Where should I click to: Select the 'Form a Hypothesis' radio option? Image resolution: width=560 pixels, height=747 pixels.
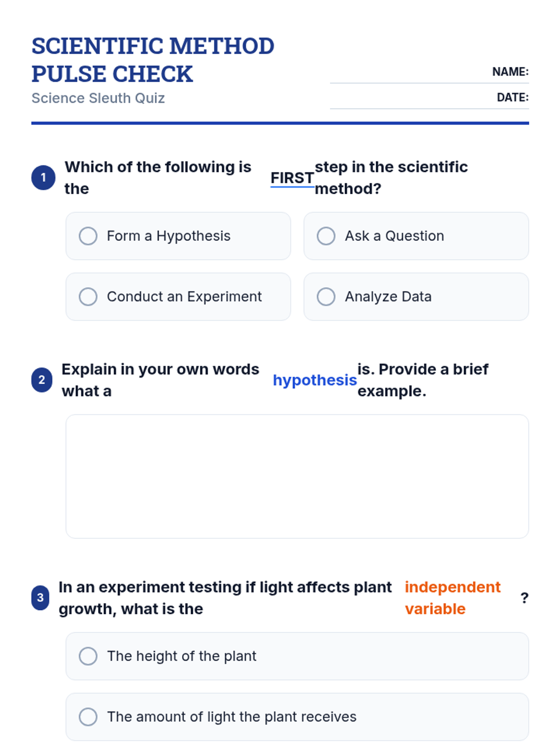[x=88, y=236]
